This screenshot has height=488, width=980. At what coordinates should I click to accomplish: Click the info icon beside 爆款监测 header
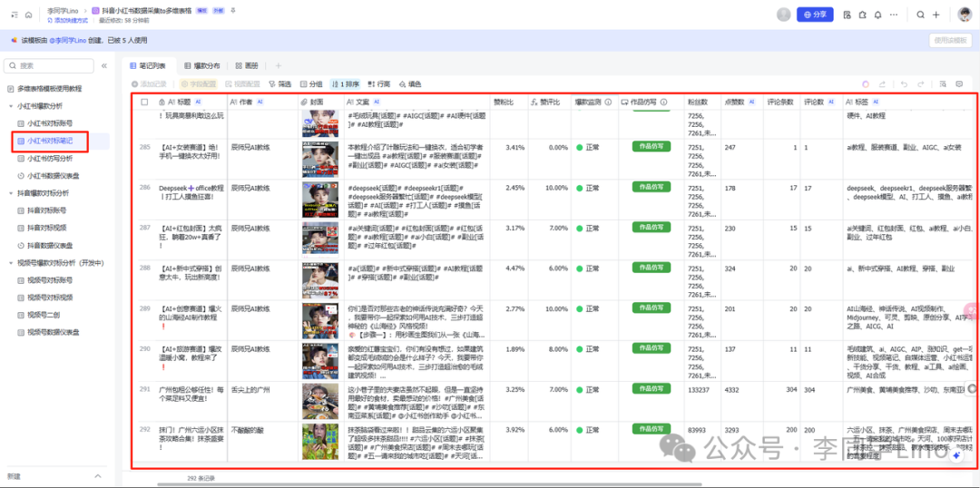click(608, 102)
